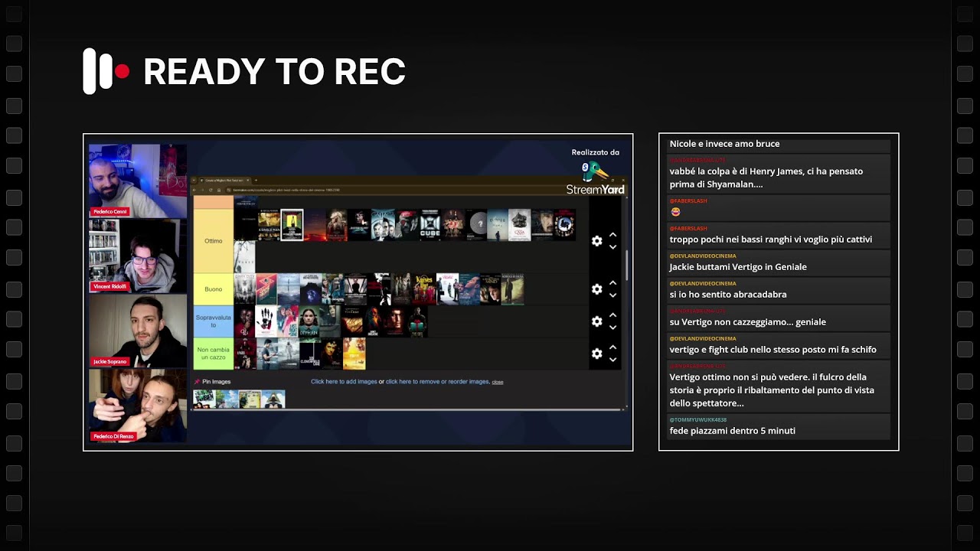The height and width of the screenshot is (551, 980).
Task: Select the light-yellow Buono tier label
Action: coord(213,289)
